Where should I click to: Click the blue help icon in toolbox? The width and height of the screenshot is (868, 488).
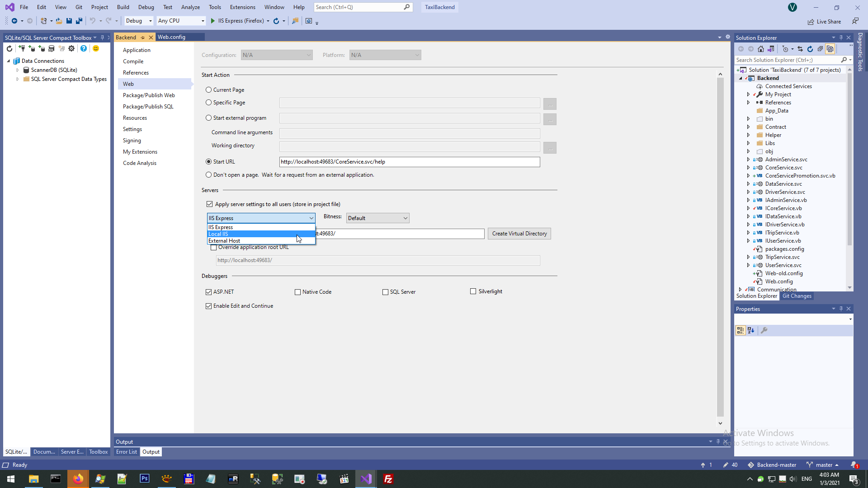click(84, 48)
